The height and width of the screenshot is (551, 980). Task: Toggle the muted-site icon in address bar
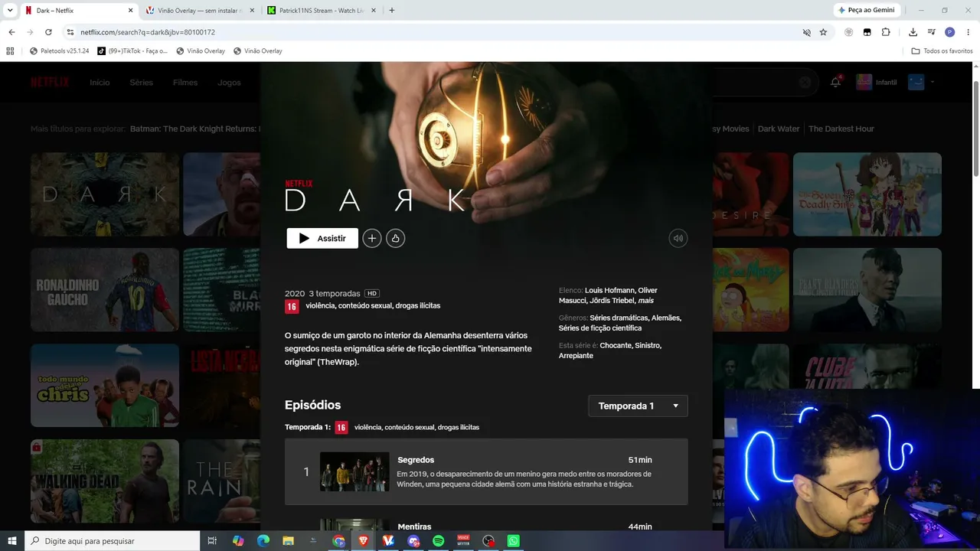(806, 32)
